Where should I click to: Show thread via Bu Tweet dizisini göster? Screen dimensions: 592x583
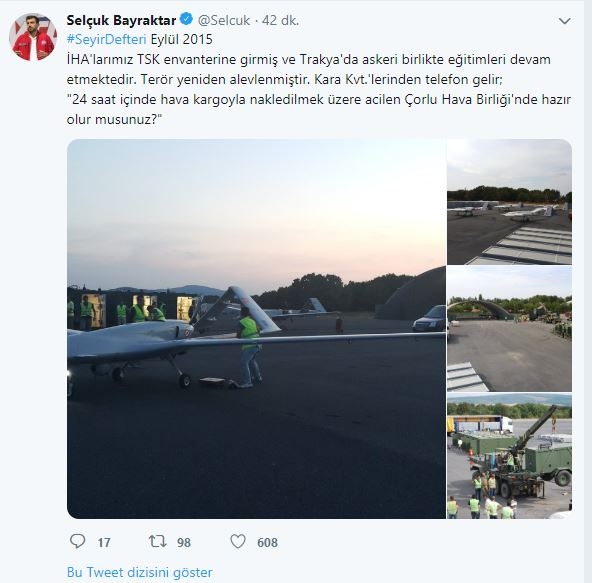point(140,572)
